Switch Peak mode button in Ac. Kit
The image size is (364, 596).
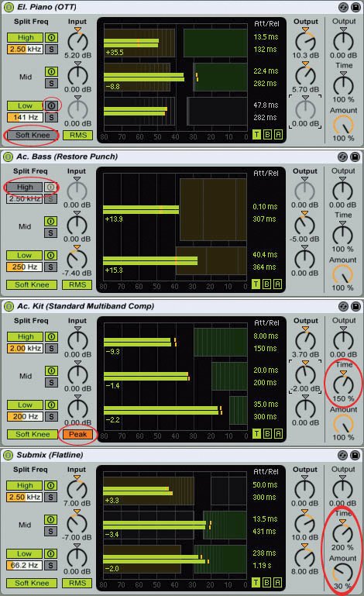[78, 434]
